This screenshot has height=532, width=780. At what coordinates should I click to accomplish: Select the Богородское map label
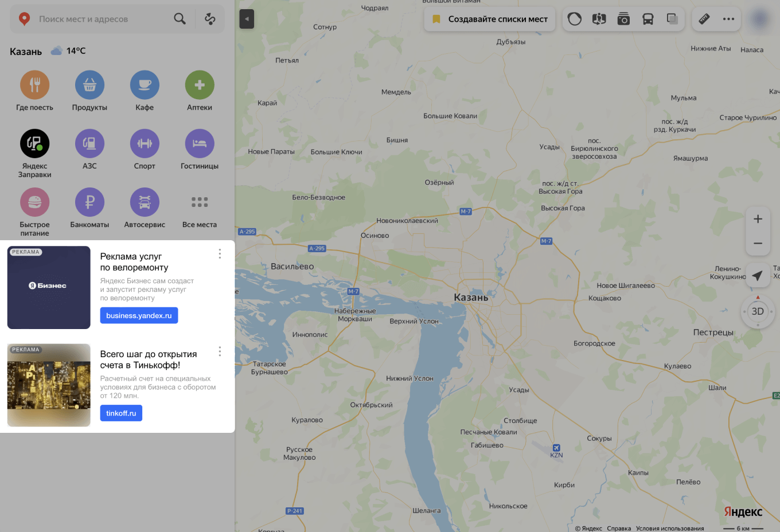(x=594, y=343)
